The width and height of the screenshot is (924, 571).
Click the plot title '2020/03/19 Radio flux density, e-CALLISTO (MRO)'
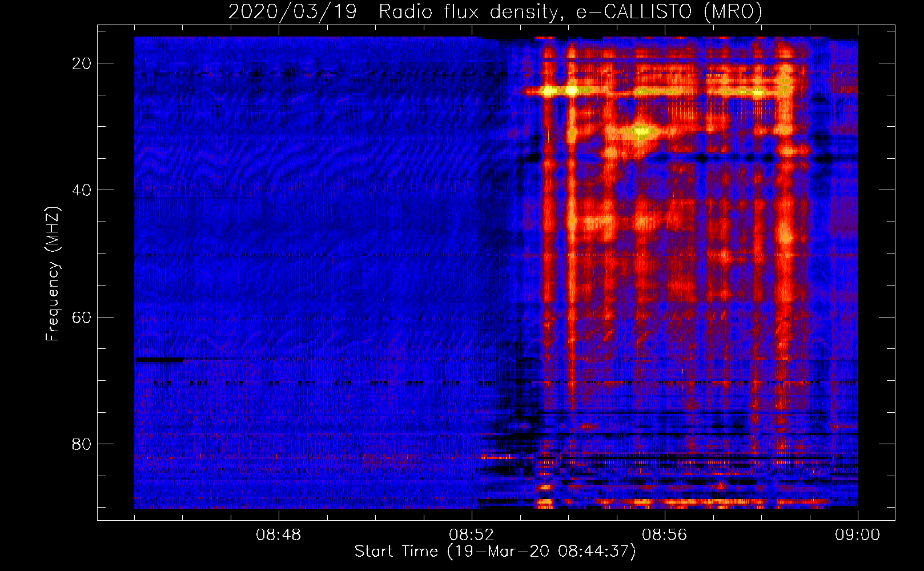click(495, 11)
